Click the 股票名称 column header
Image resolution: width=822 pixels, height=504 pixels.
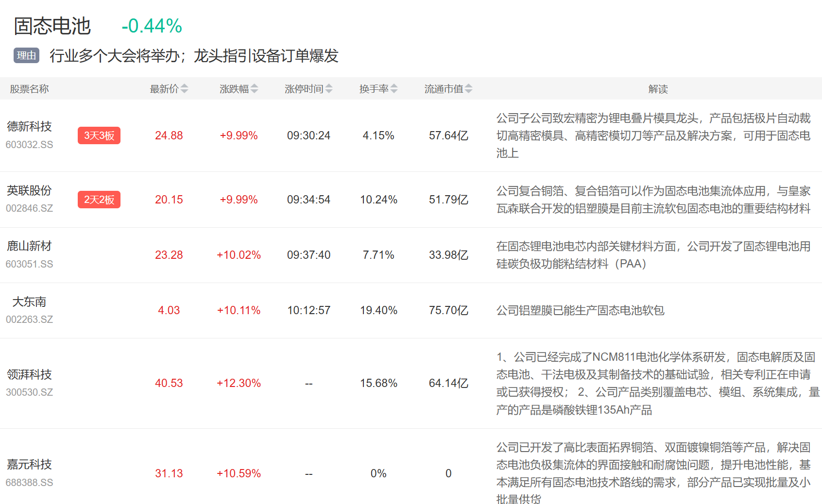pyautogui.click(x=29, y=89)
